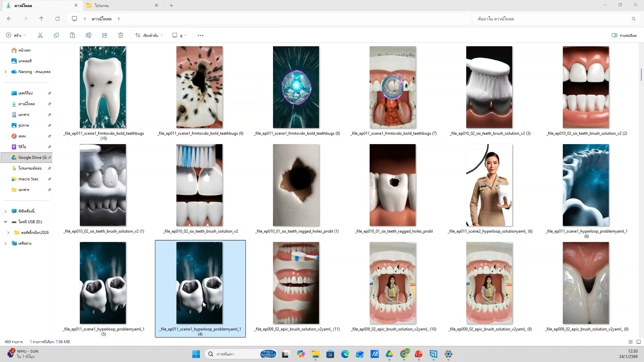The height and width of the screenshot is (362, 644).
Task: Click the Delete trash can icon
Action: tap(121, 35)
